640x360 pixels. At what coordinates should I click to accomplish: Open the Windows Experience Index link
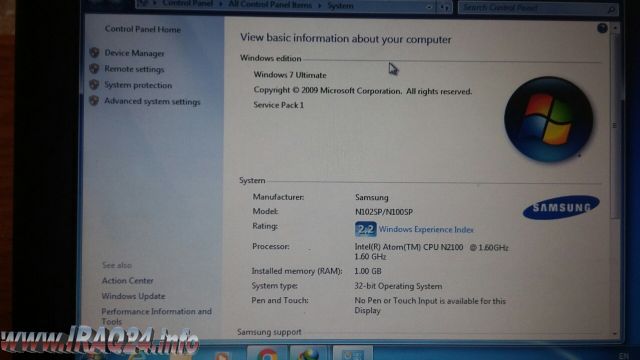click(426, 229)
